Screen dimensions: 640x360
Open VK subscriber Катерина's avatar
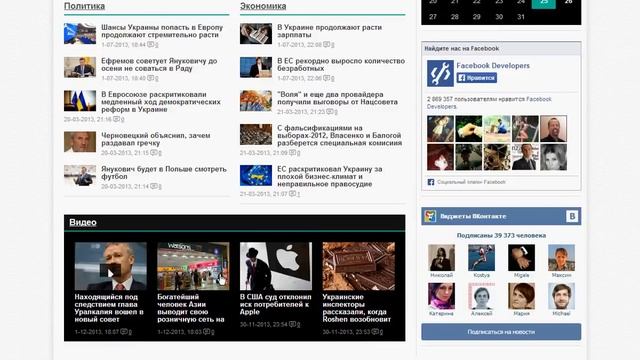441,296
